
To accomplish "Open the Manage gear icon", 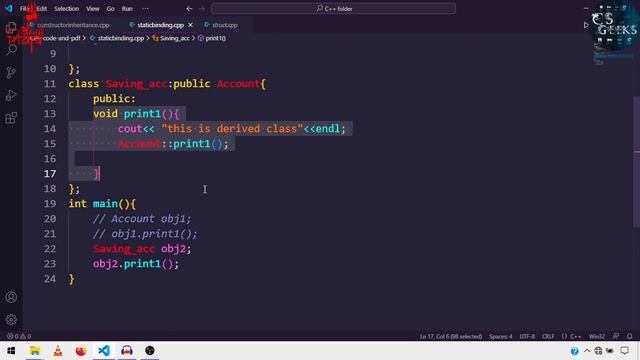I will click(11, 320).
